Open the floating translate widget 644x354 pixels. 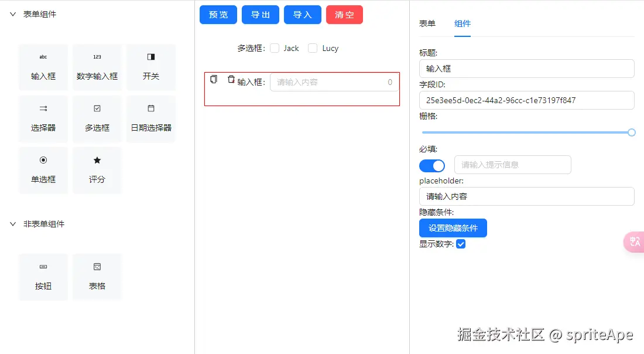pos(634,241)
